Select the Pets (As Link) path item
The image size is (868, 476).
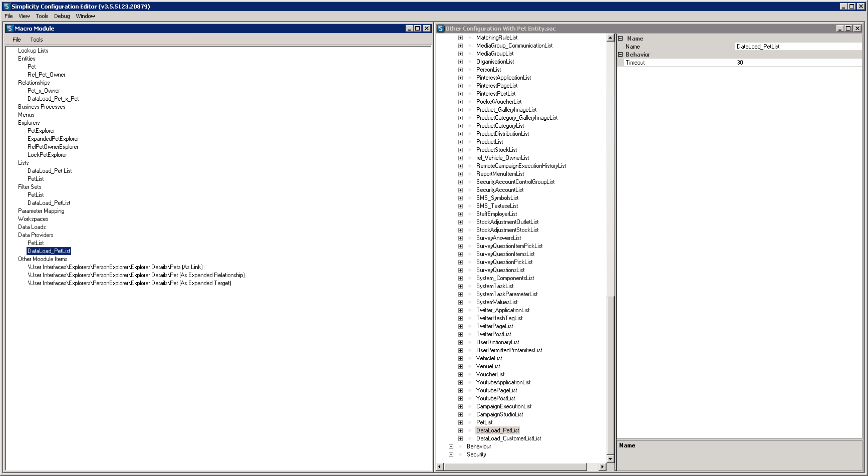point(115,267)
